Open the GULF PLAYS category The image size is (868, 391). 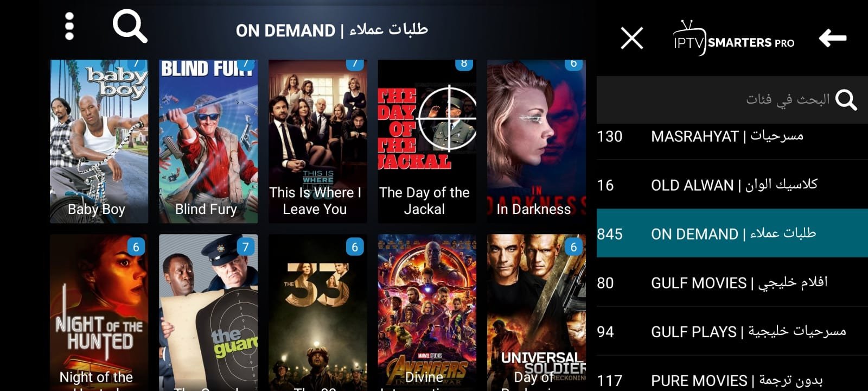[732, 331]
